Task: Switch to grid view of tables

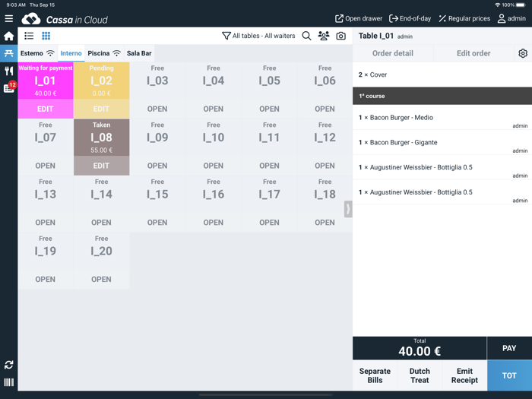Action: pos(46,36)
